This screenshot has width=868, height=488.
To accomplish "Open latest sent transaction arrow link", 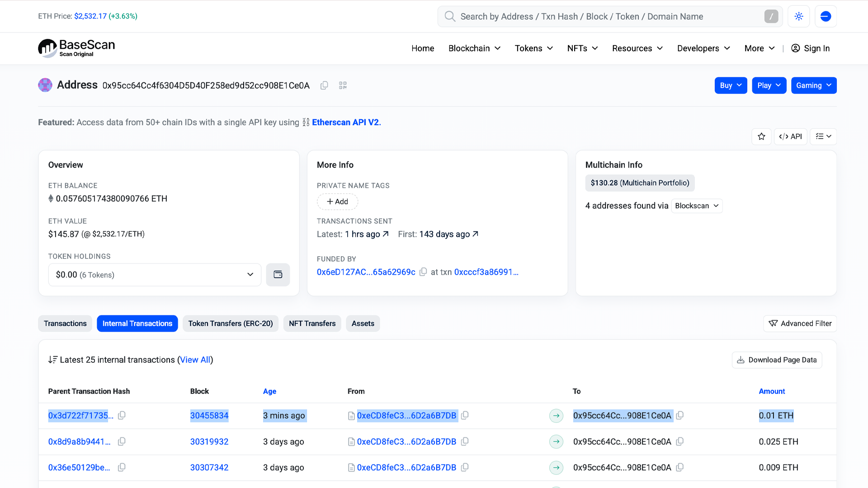I will 386,234.
